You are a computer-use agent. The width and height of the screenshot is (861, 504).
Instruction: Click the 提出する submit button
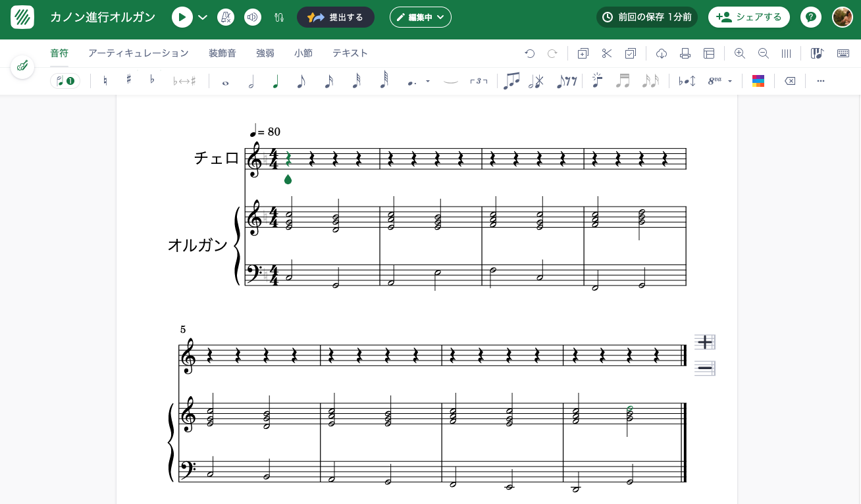coord(336,17)
